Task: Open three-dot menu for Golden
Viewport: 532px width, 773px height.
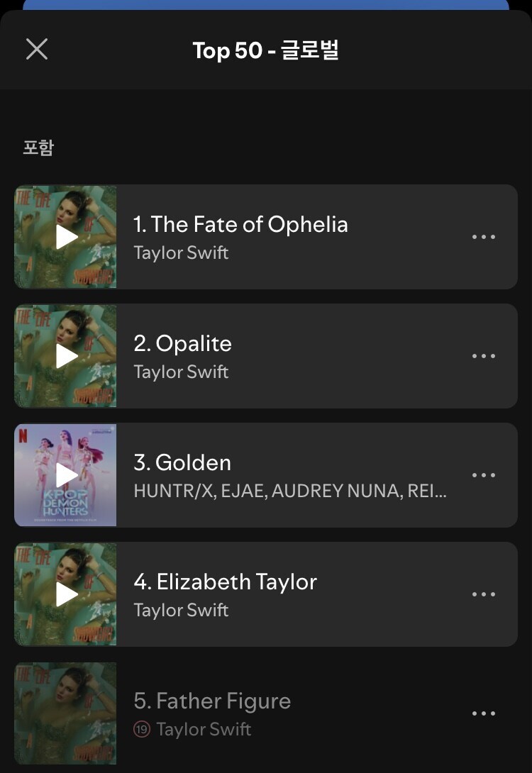Action: pyautogui.click(x=484, y=475)
